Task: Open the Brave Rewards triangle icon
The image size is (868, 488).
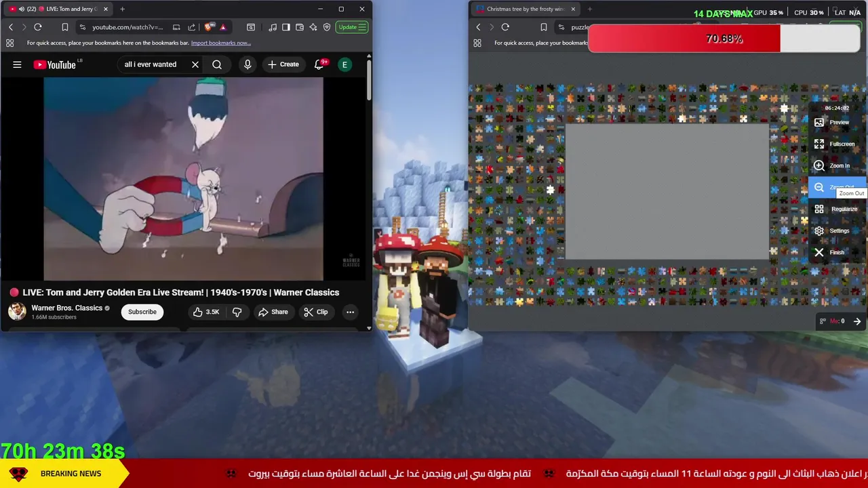Action: (223, 27)
